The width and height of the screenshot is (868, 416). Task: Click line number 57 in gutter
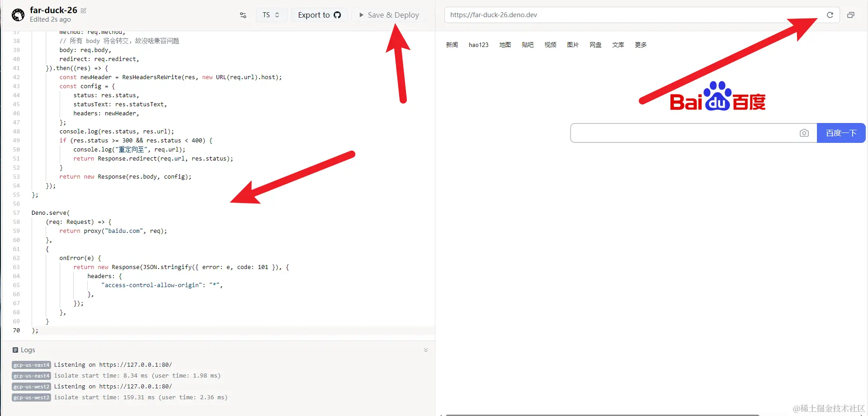pyautogui.click(x=16, y=213)
